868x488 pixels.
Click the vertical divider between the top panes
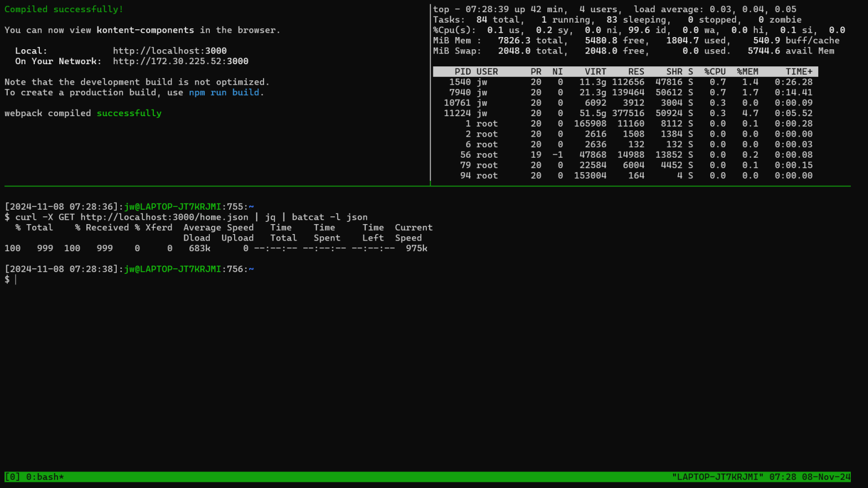pyautogui.click(x=430, y=94)
